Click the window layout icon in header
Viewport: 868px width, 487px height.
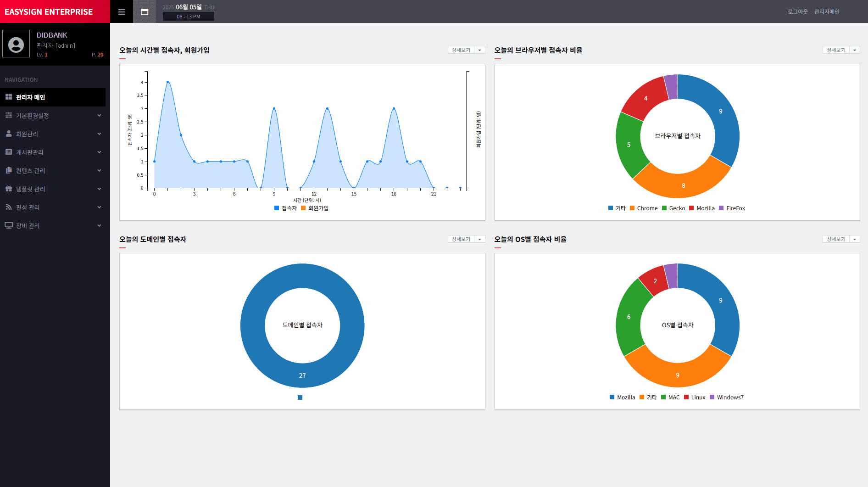point(145,12)
